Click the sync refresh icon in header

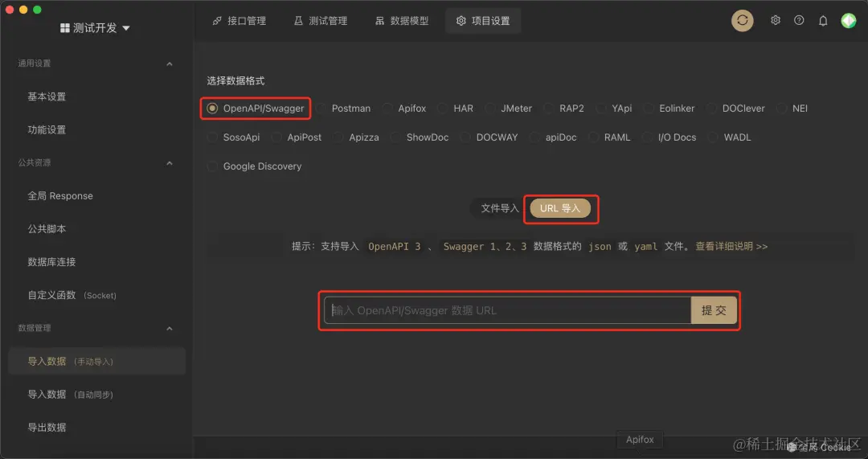743,20
